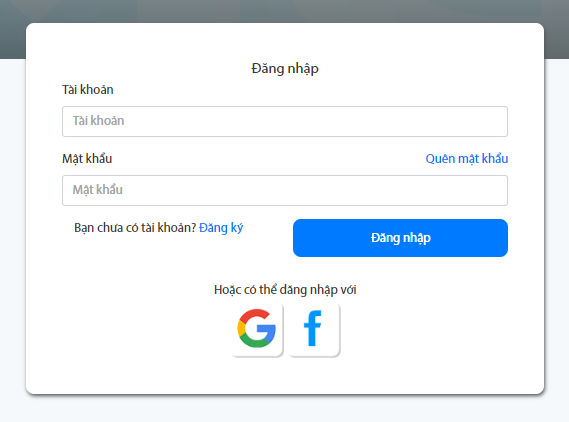Click the 'Hoặc có thể đăng nhập với' text
This screenshot has width=569, height=422.
(x=285, y=290)
